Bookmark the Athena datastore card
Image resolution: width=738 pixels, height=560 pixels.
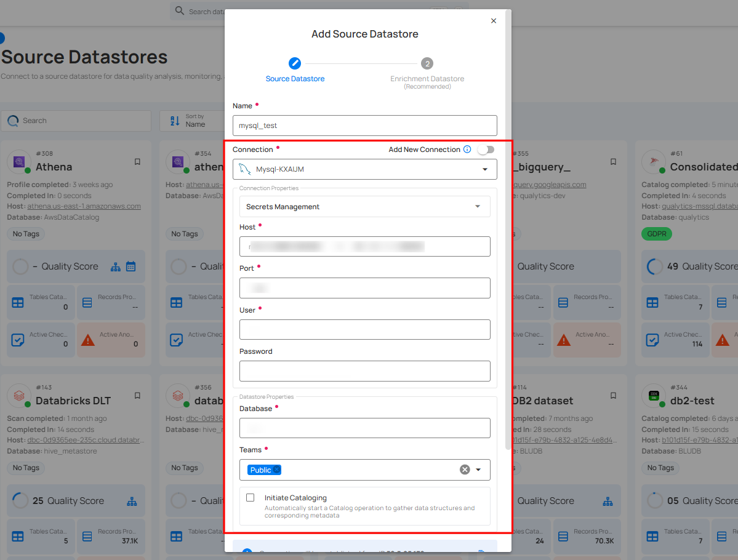click(x=137, y=161)
